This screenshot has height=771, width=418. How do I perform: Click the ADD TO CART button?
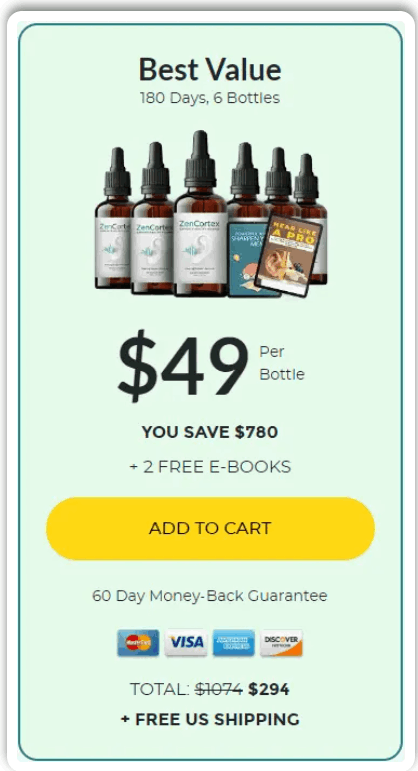[210, 528]
